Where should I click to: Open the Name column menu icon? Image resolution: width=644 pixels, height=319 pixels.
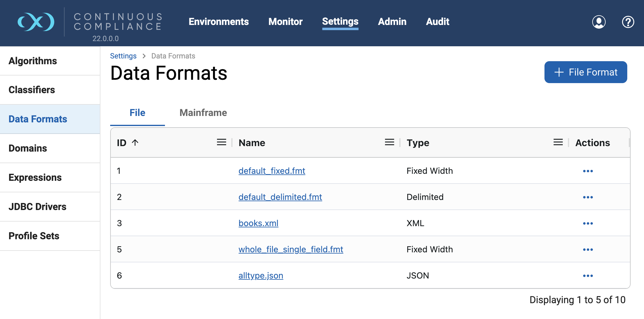(x=389, y=142)
